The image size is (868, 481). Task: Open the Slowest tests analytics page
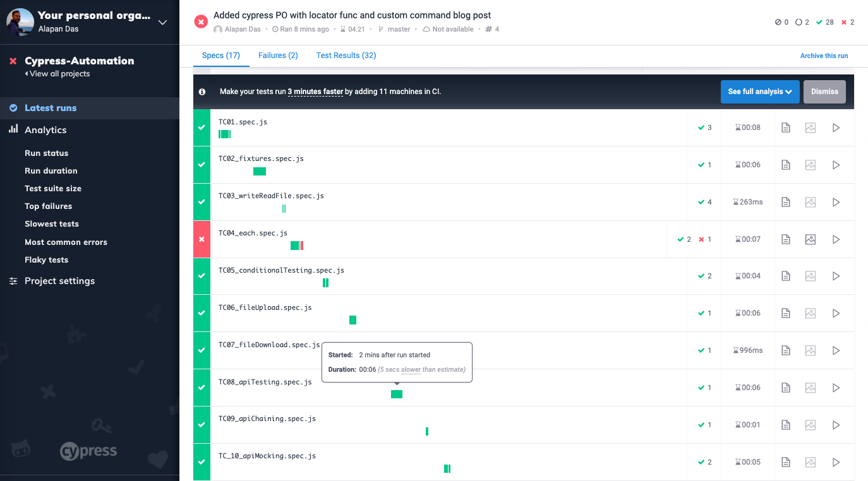[x=52, y=224]
